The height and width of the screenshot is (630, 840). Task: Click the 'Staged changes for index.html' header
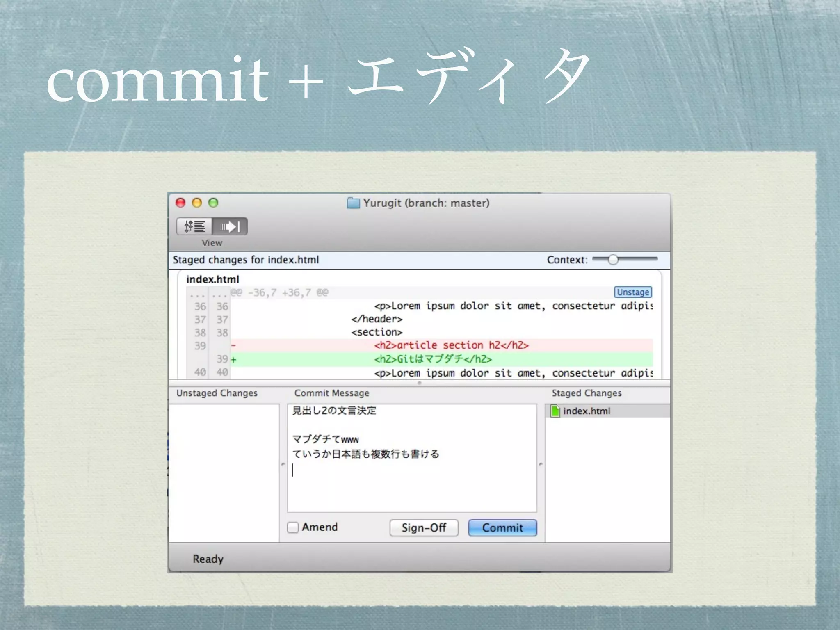(246, 260)
